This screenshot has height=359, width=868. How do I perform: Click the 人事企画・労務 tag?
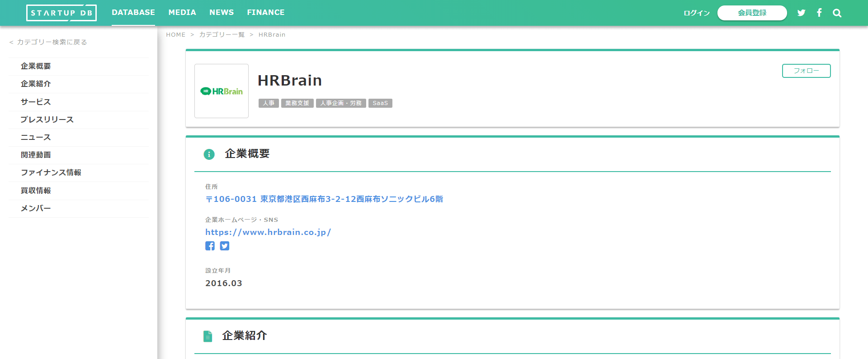(341, 103)
